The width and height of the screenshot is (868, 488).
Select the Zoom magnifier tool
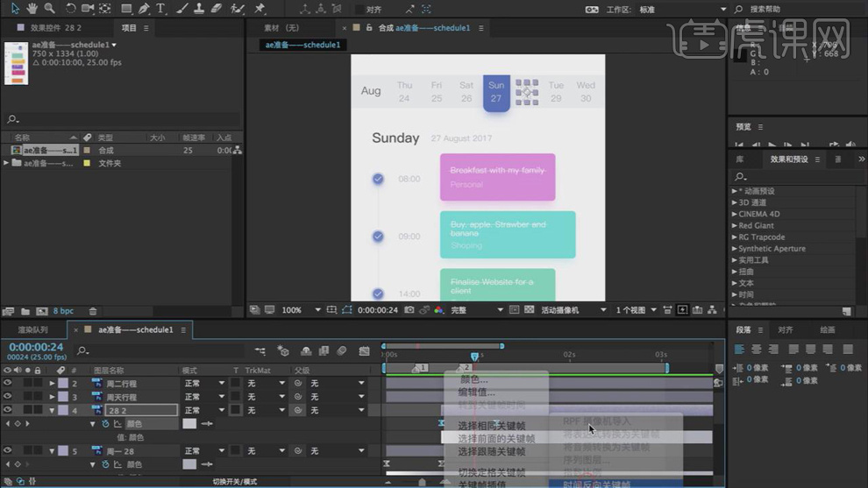[50, 8]
